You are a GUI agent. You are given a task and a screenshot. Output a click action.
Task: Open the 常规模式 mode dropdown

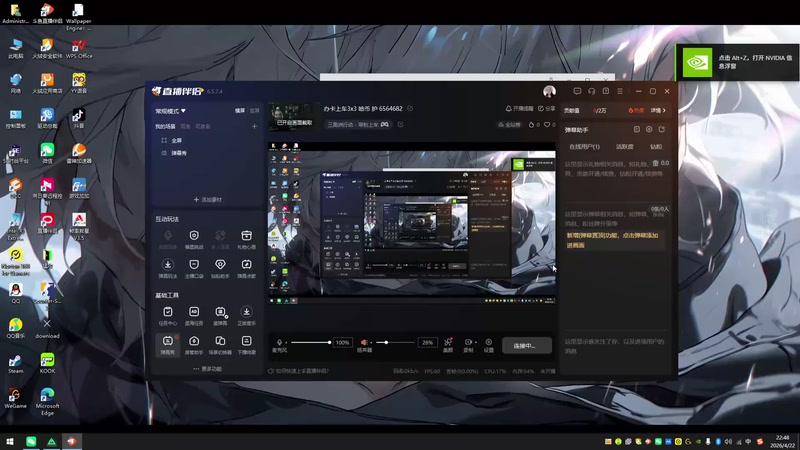point(170,111)
